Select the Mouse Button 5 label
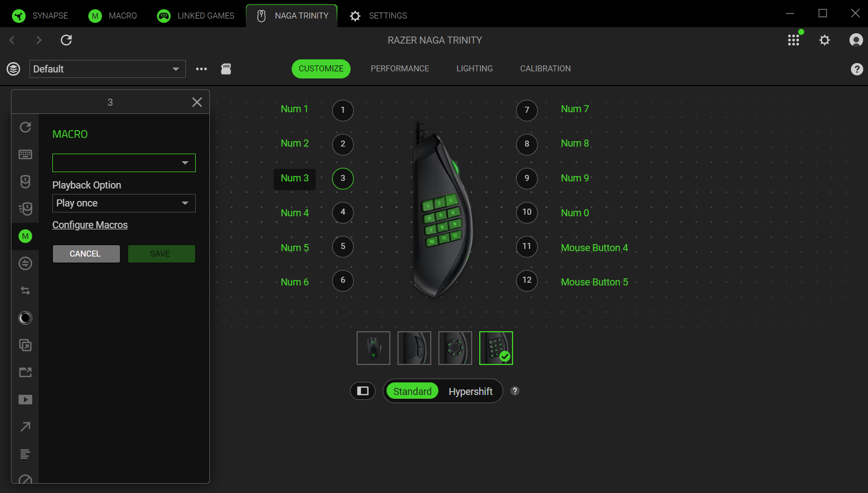The height and width of the screenshot is (493, 868). point(594,282)
